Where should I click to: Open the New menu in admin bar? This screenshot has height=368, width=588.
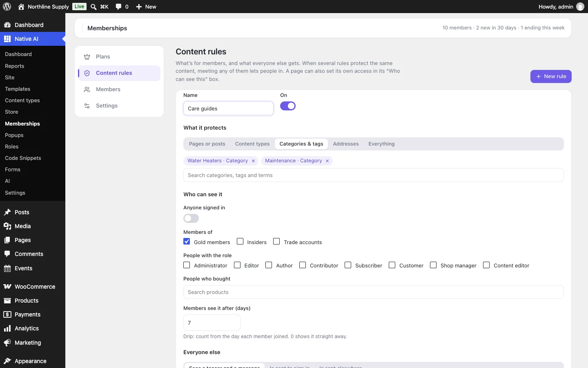point(146,7)
